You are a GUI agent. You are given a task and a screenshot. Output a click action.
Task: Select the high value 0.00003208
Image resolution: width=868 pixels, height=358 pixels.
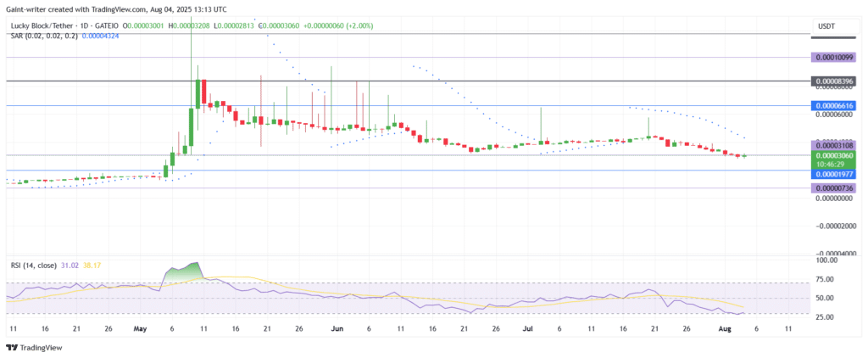192,25
